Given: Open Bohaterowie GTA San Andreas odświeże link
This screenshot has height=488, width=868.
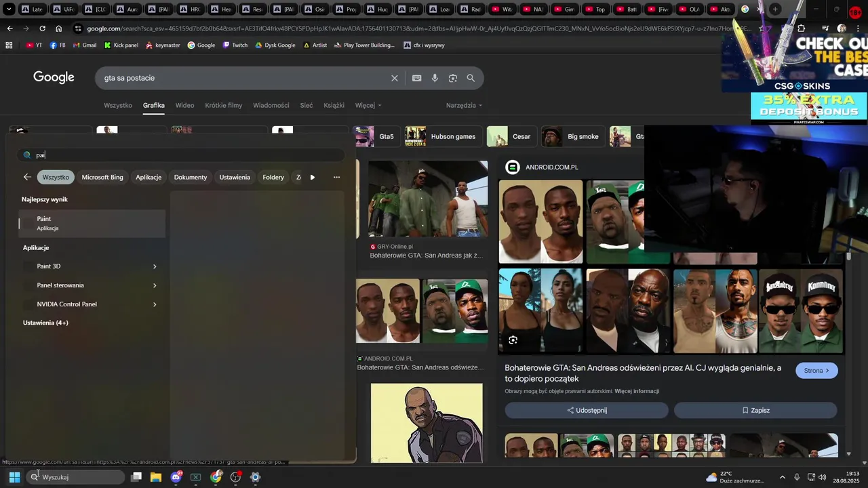Looking at the screenshot, I should pos(419,367).
